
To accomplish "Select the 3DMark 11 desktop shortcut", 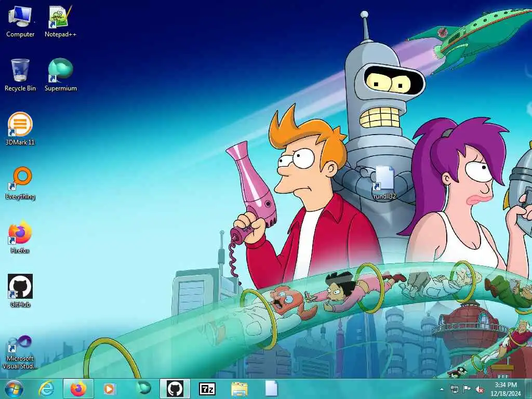I will click(20, 129).
